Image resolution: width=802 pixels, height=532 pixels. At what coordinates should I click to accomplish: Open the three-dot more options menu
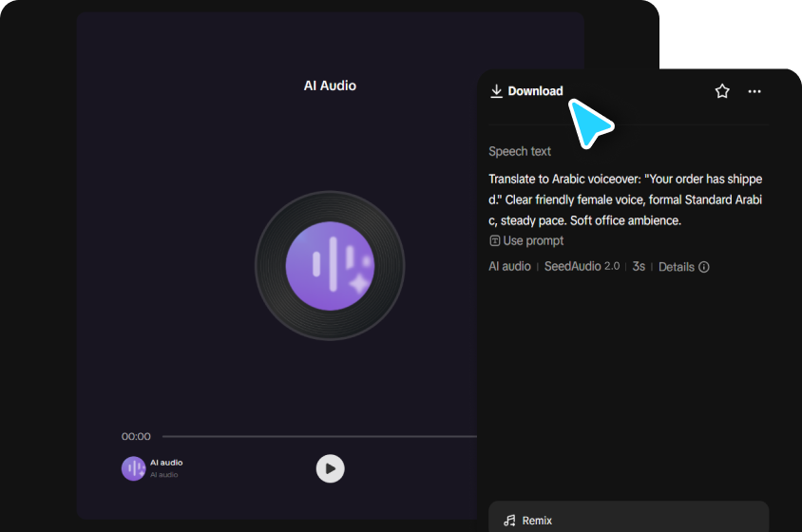(754, 91)
